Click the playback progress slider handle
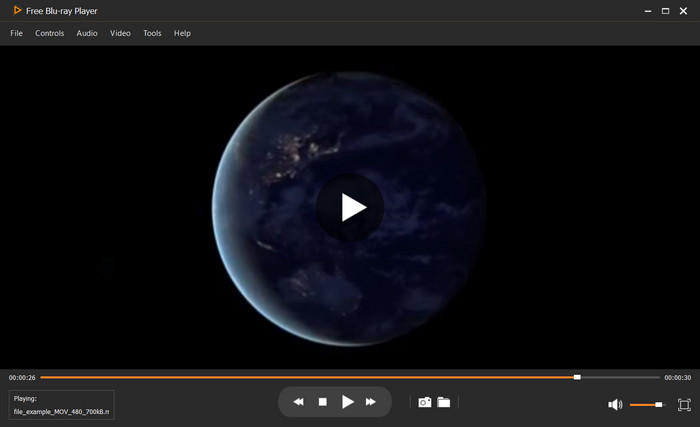 click(x=577, y=377)
